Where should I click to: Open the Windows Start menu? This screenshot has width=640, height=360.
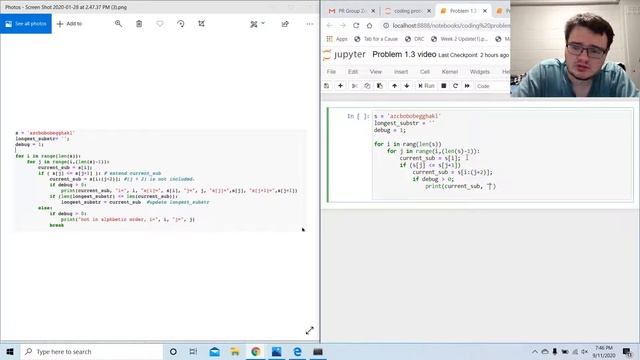tap(10, 351)
